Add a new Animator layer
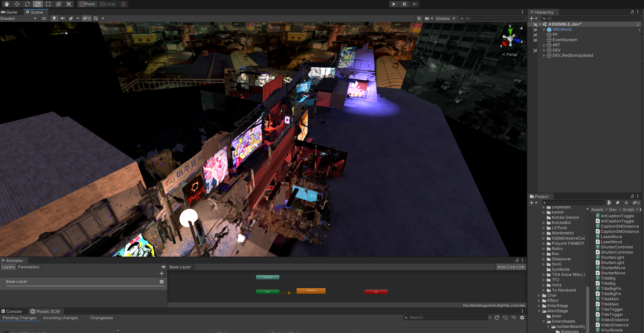This screenshot has height=333, width=644. point(161,274)
